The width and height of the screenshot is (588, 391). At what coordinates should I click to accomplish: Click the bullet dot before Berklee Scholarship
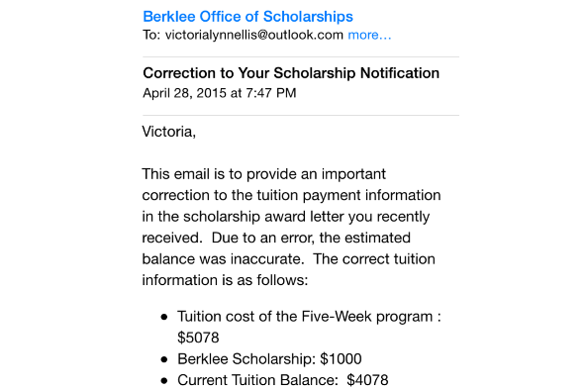(x=164, y=359)
